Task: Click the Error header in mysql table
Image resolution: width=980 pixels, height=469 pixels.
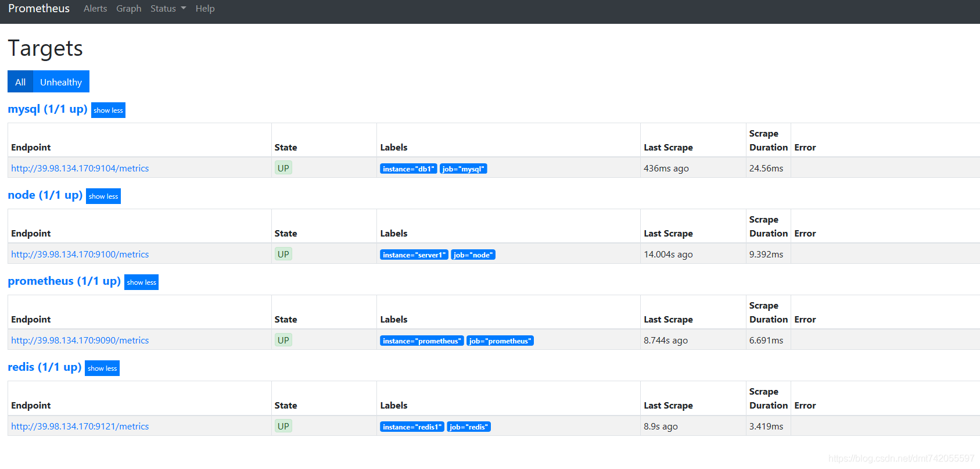Action: 805,148
